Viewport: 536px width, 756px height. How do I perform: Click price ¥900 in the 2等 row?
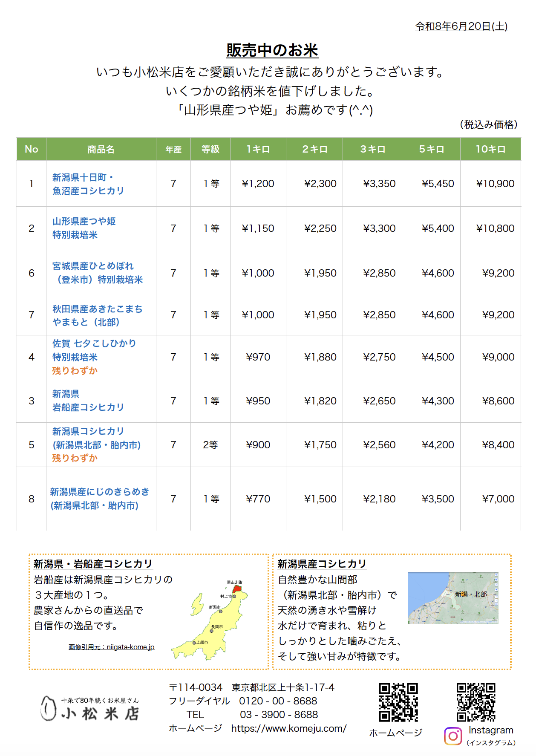tap(258, 445)
